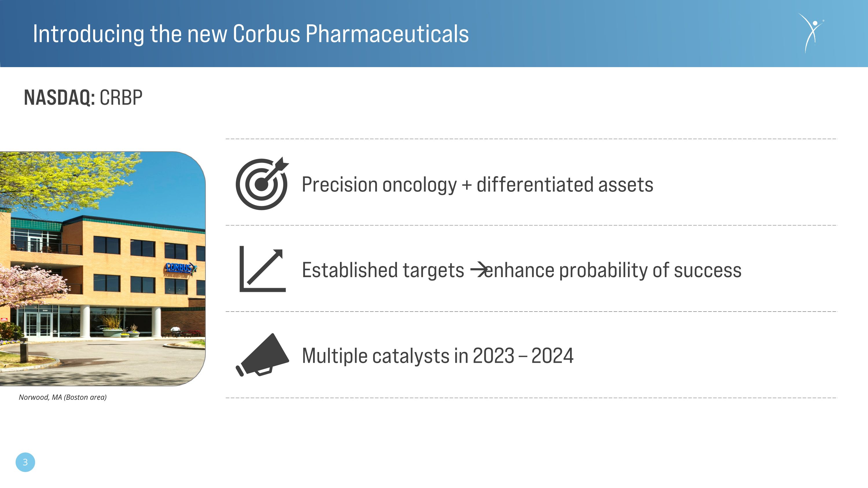Click the Precision oncology text line
The height and width of the screenshot is (488, 868).
point(477,185)
